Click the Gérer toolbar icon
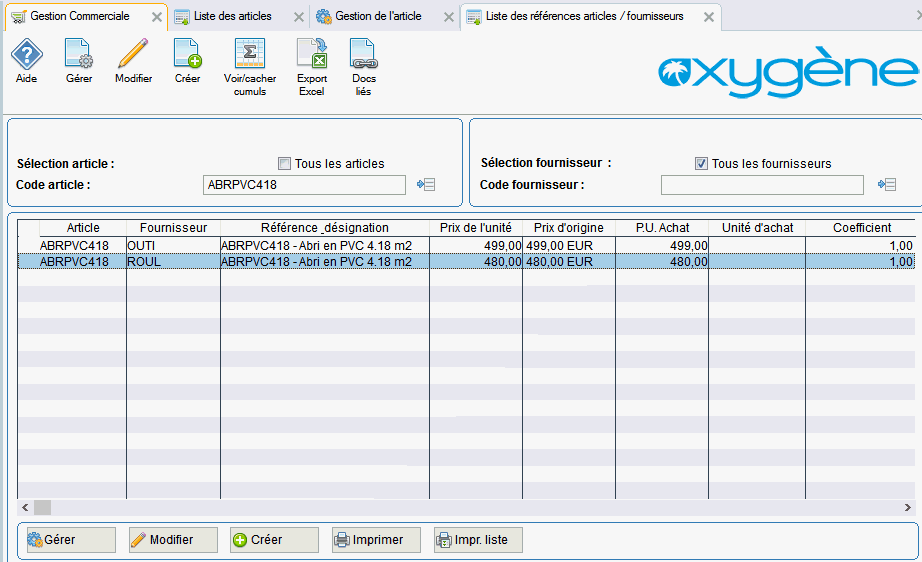Screen dimensions: 922x562 pyautogui.click(x=79, y=55)
